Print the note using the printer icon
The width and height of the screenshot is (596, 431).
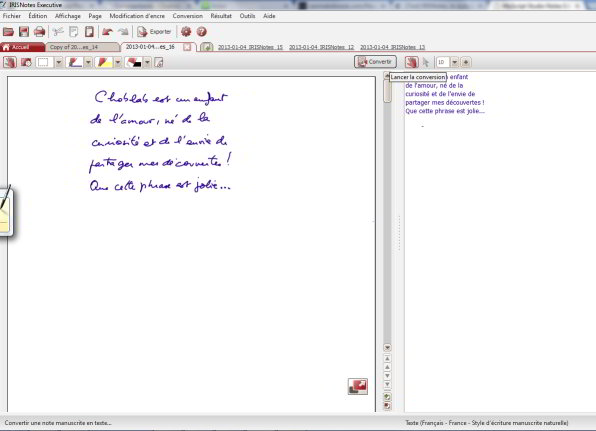40,32
